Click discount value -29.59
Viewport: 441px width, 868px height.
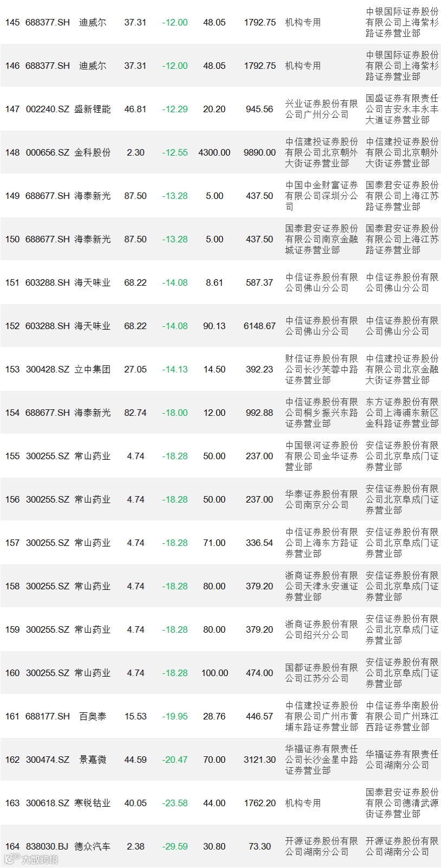175,846
